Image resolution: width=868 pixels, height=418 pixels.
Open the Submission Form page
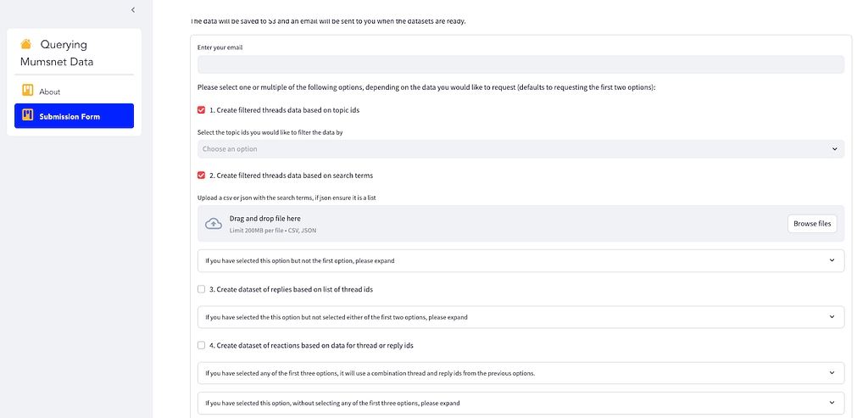pyautogui.click(x=75, y=115)
